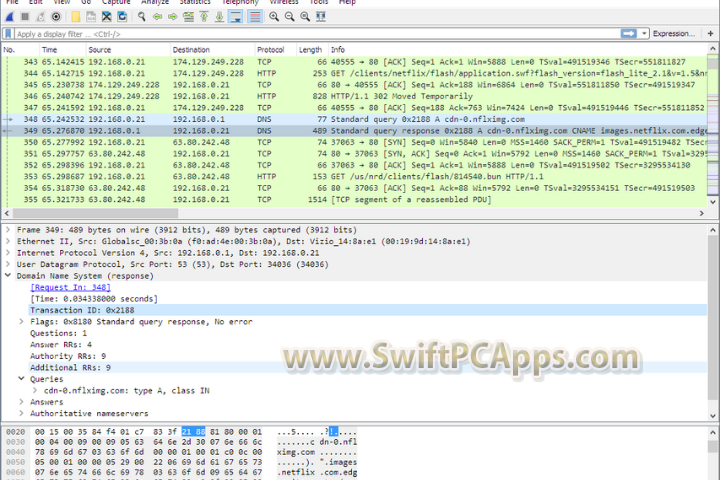720x480 pixels.
Task: Reload this capture file from the toolbar
Action: pyautogui.click(x=122, y=17)
